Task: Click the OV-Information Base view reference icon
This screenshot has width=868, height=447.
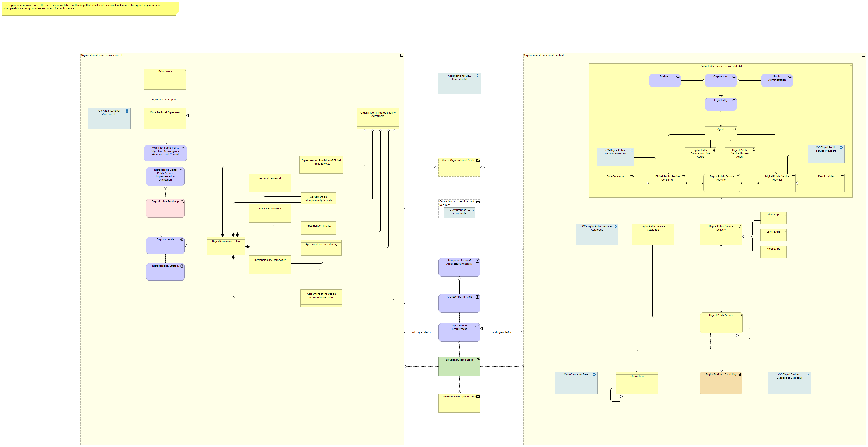Action: (595, 375)
